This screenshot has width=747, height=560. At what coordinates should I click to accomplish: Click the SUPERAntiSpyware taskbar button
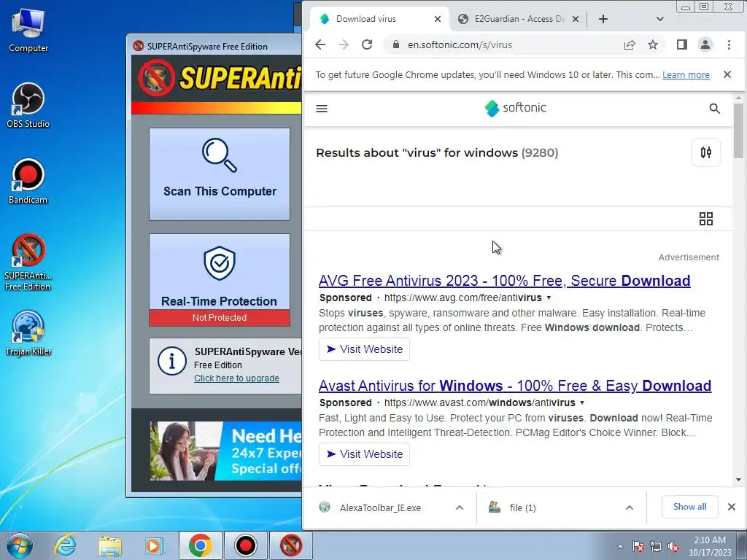291,545
